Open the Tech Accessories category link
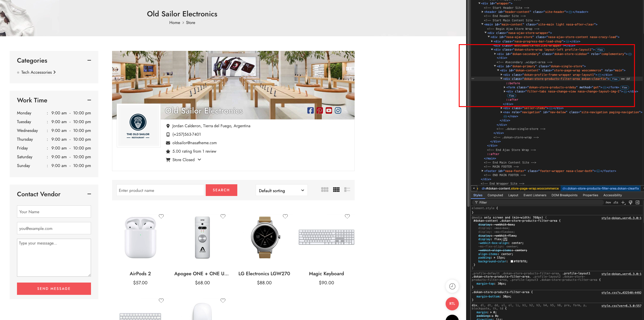Viewport: 644px width, 320px height. (37, 72)
